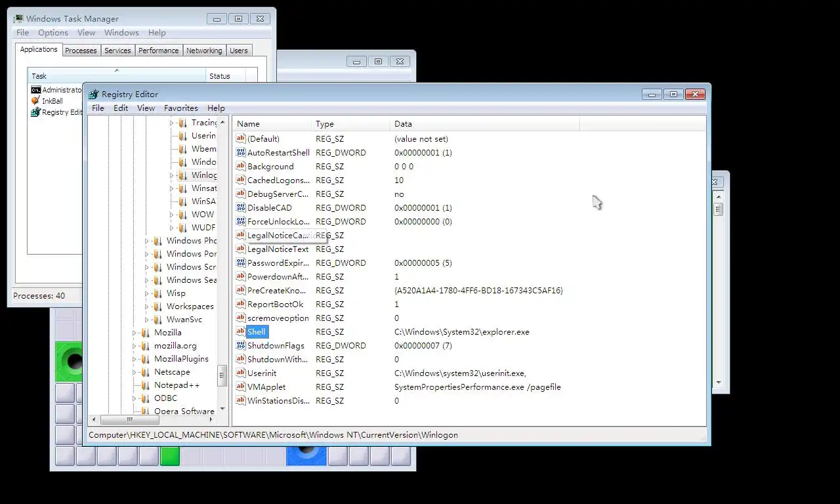Click the Wisp key folder icon
840x504 pixels.
pyautogui.click(x=157, y=293)
